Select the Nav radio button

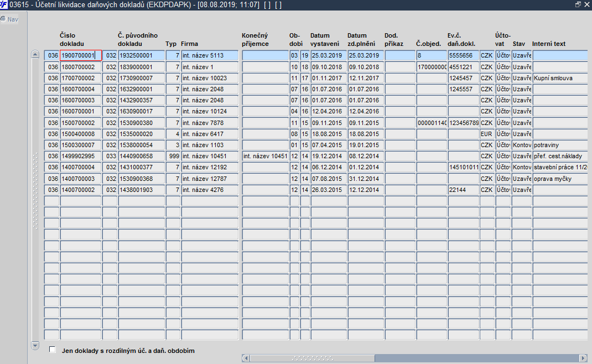click(x=3, y=19)
